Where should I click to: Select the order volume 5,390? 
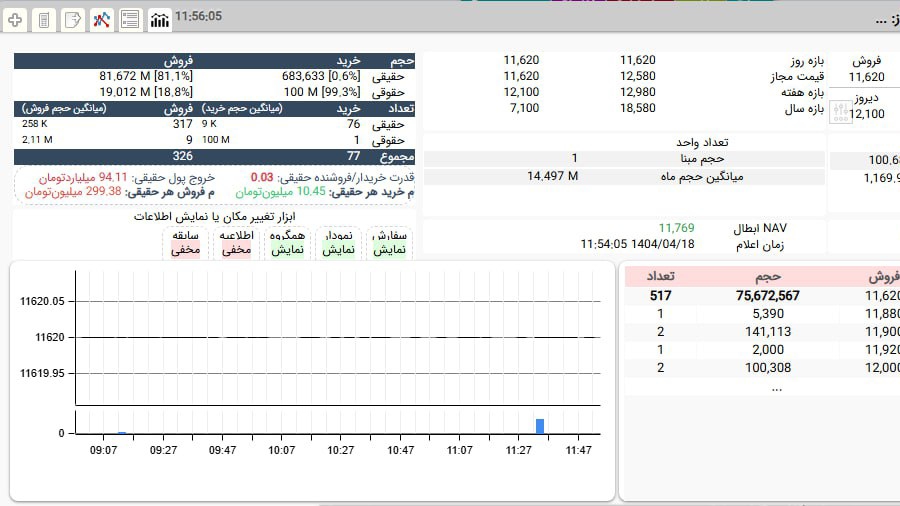(768, 314)
